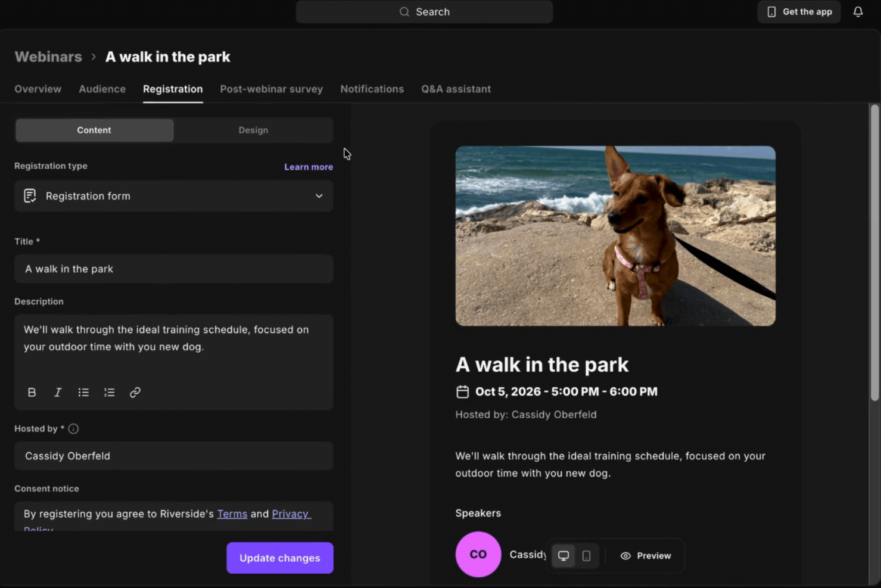The image size is (881, 588).
Task: Click the Update changes button
Action: pyautogui.click(x=280, y=558)
